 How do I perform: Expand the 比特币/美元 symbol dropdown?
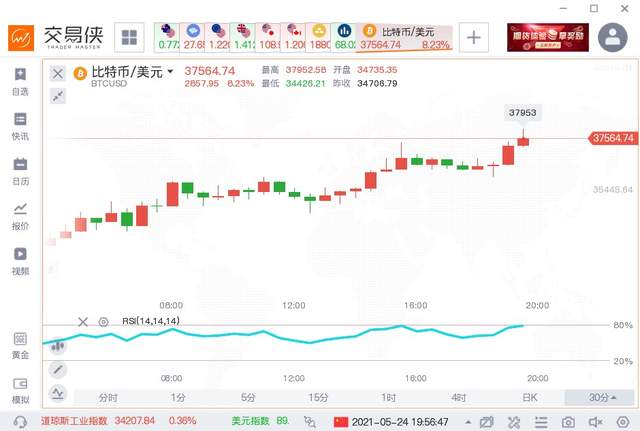pyautogui.click(x=171, y=72)
